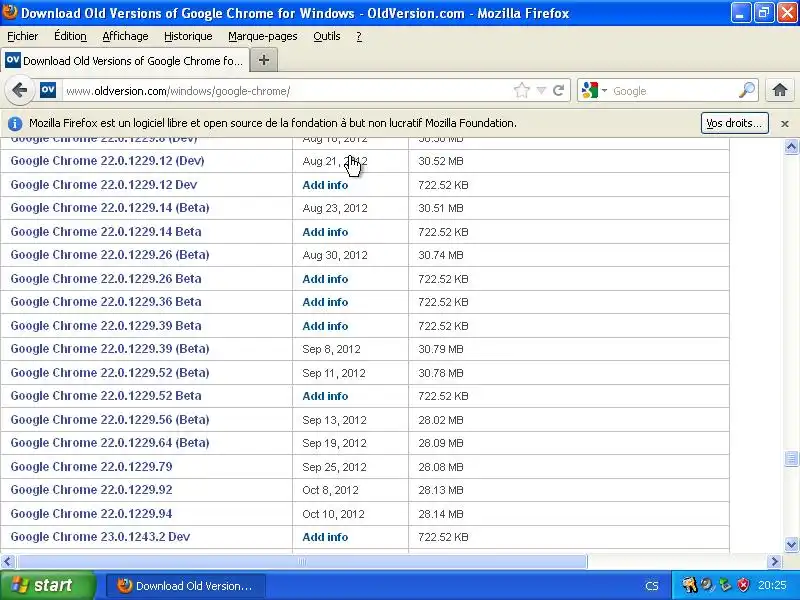
Task: Open Google Chrome 22.0.1229.64 (Beta) link
Action: 110,442
